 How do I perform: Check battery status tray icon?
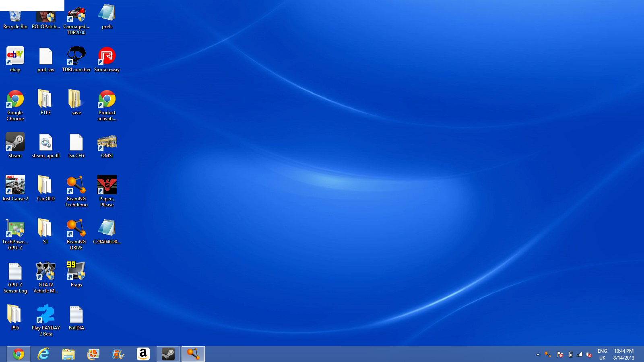pos(570,354)
